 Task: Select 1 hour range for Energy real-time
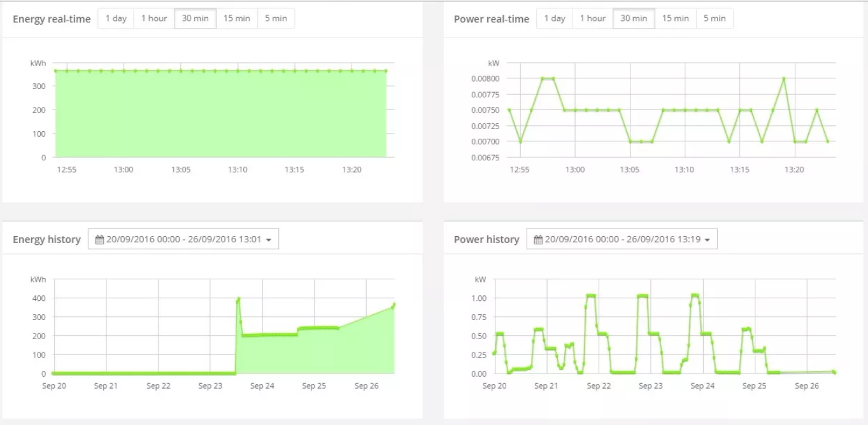[154, 18]
